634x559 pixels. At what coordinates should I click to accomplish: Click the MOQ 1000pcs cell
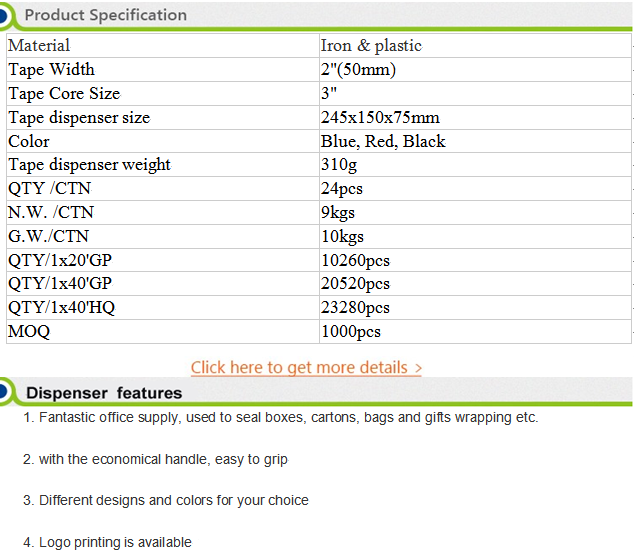pos(351,331)
